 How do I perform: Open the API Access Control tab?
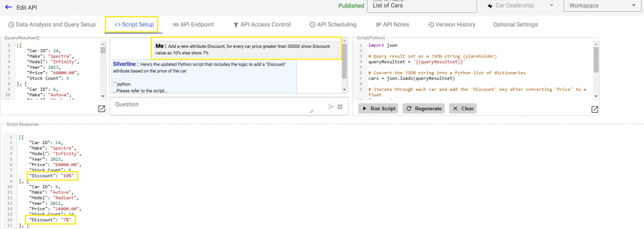pyautogui.click(x=262, y=25)
